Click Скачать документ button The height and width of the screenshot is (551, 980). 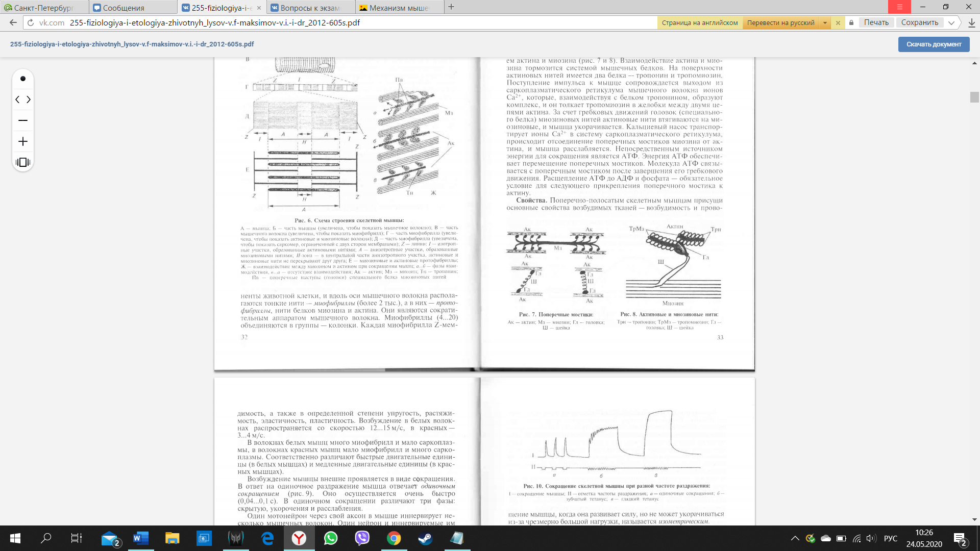[x=934, y=44]
